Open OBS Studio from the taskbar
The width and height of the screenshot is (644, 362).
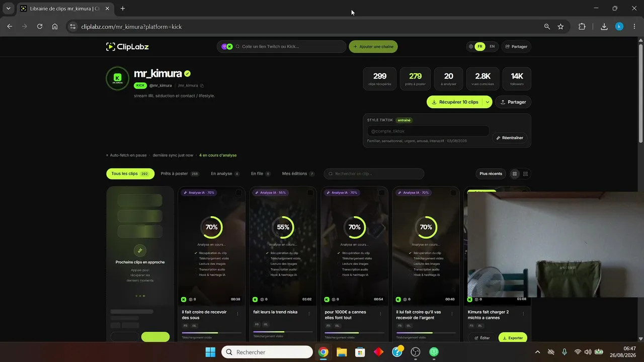point(416,352)
